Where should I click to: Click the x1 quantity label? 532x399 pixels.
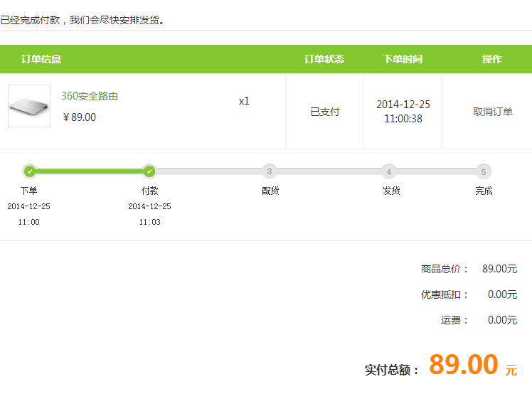tap(244, 101)
